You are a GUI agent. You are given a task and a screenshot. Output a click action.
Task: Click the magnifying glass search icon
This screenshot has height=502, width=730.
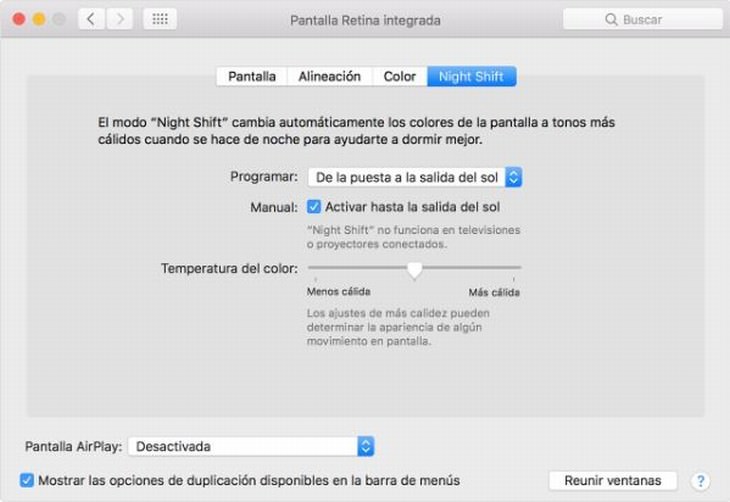pos(611,20)
